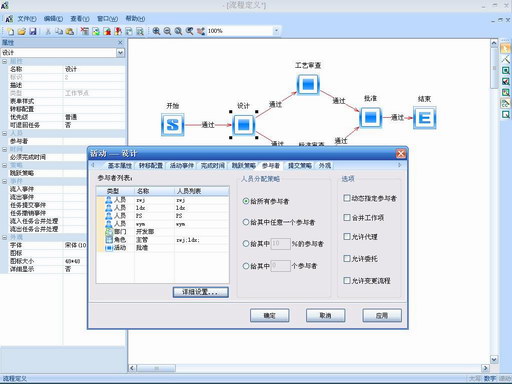Switch to the 基本属性 tab
The width and height of the screenshot is (512, 384).
(120, 165)
